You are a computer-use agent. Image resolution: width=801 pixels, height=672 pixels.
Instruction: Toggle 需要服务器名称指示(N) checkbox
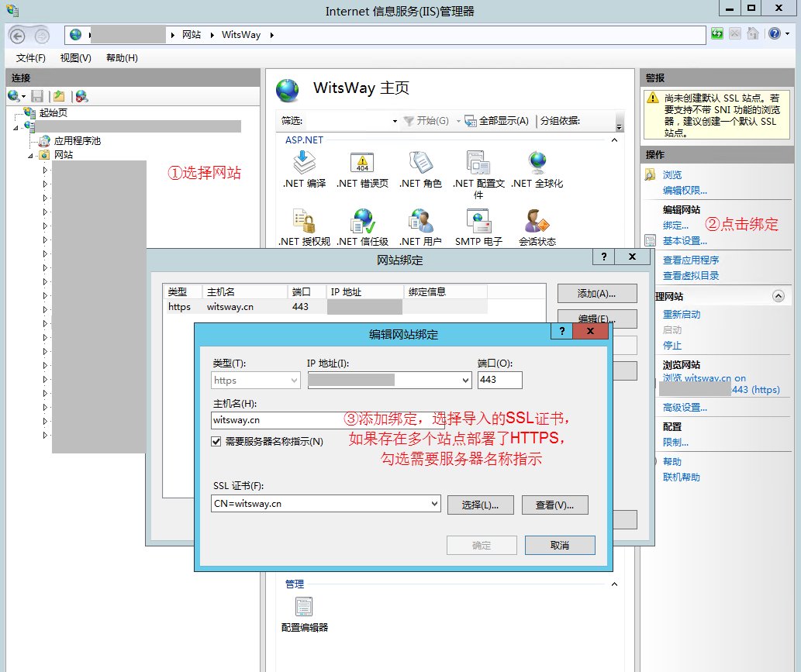(216, 442)
